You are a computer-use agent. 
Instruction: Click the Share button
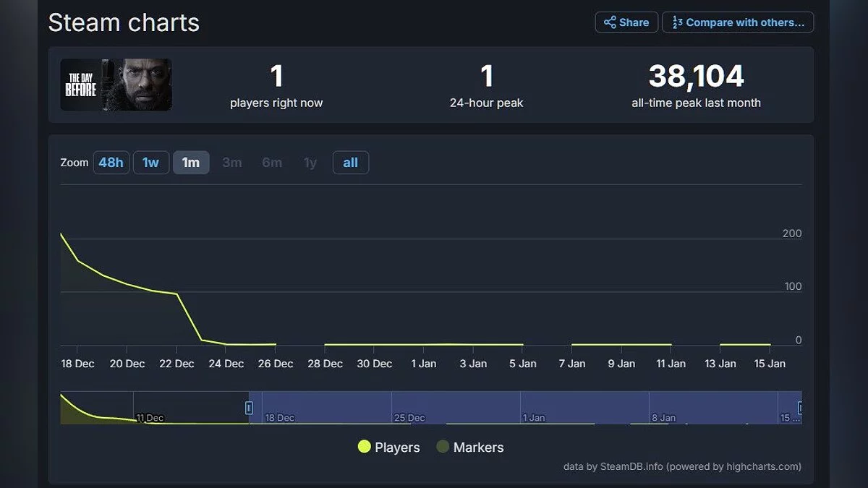pos(626,22)
